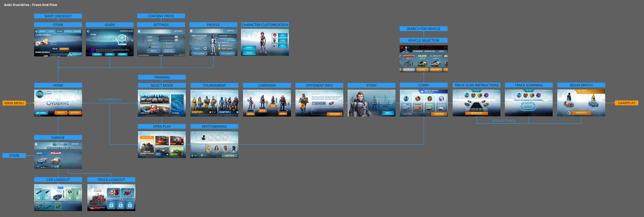
Task: Toggle the Vibration checkbox in Settings
Action: coord(150,43)
